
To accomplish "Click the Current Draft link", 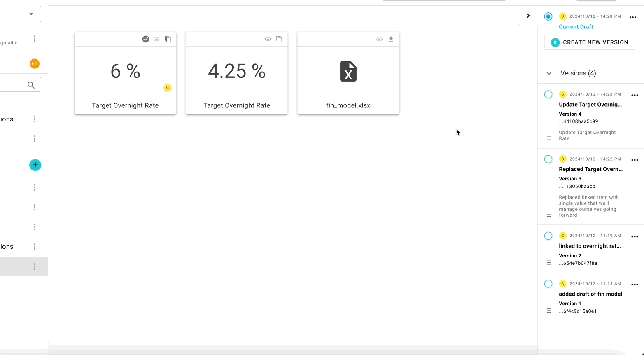I will click(576, 27).
